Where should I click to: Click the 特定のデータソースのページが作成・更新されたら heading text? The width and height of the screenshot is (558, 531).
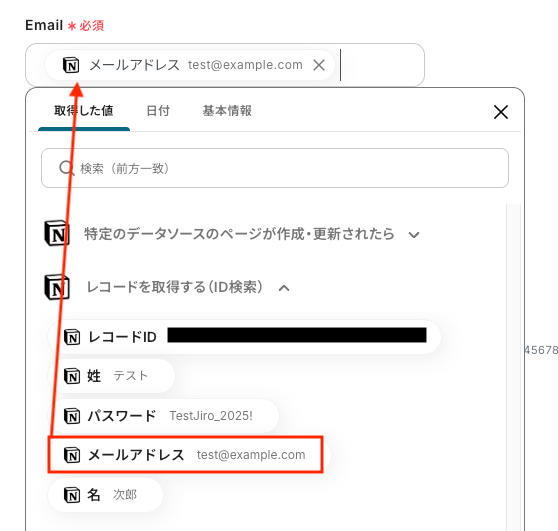point(239,234)
